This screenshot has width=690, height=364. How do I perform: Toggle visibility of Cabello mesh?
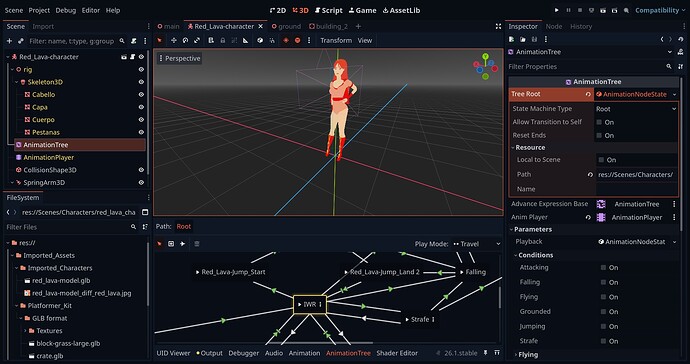click(x=141, y=95)
